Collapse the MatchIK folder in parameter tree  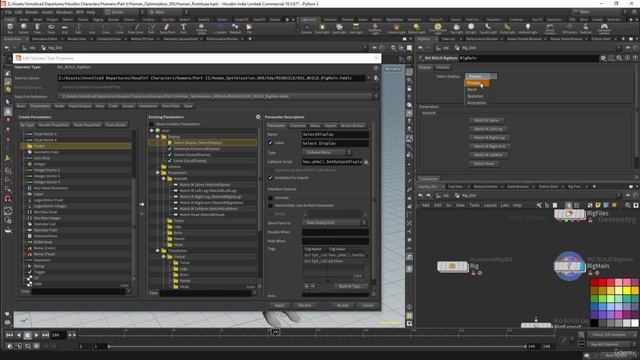pyautogui.click(x=164, y=178)
